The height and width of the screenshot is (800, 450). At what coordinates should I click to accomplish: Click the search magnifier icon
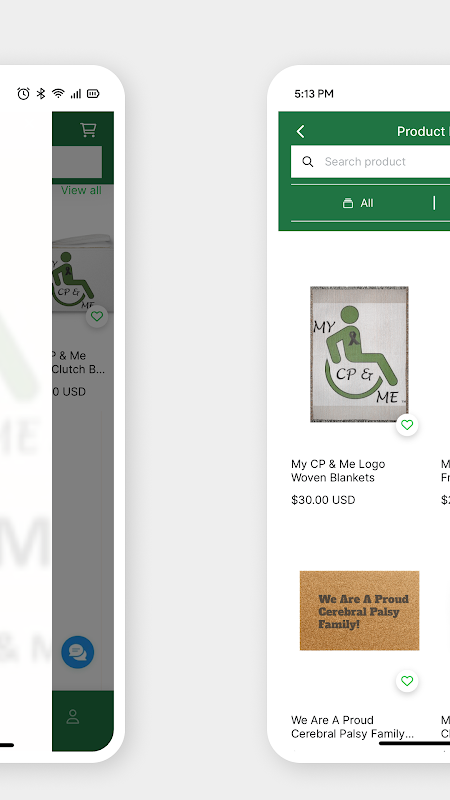point(308,162)
